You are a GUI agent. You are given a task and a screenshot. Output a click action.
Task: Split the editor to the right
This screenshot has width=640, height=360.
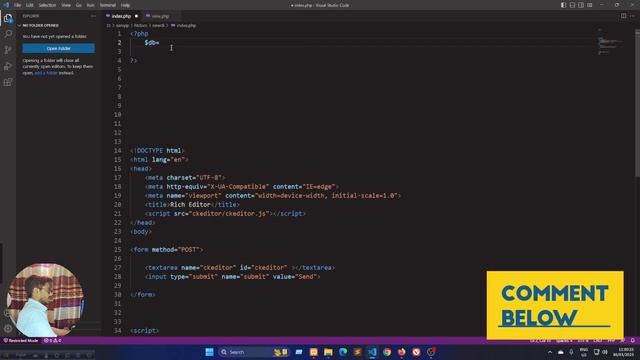pos(623,16)
